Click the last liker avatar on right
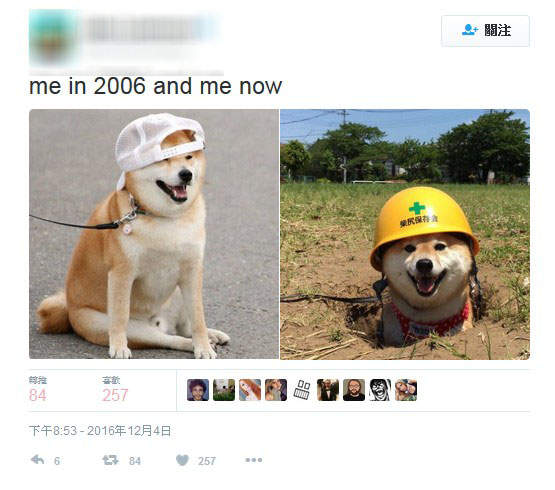This screenshot has width=555, height=490. click(x=406, y=390)
